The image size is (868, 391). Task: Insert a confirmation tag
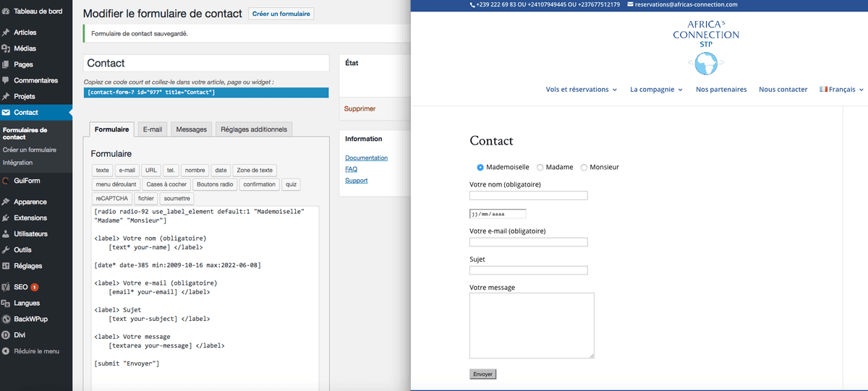click(260, 184)
